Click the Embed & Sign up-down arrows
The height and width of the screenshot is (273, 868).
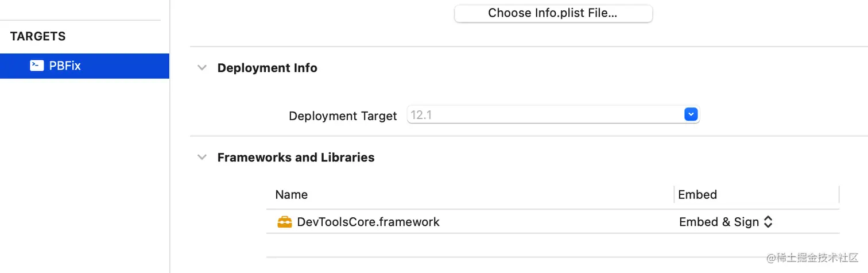[x=768, y=222]
